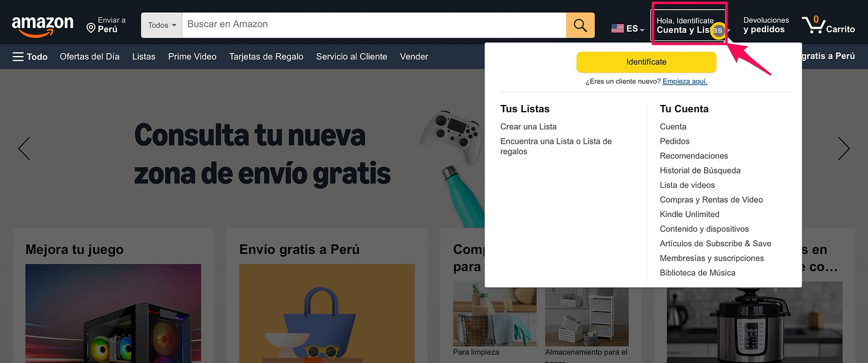Click the Mejora tu juego card title
Screen dimensions: 868x363
(75, 249)
